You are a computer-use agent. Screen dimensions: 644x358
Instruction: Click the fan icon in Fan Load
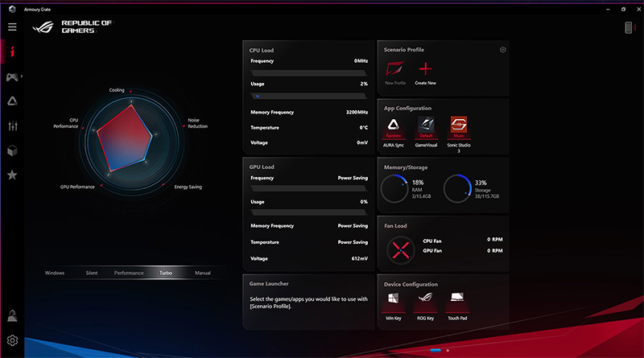coord(400,250)
